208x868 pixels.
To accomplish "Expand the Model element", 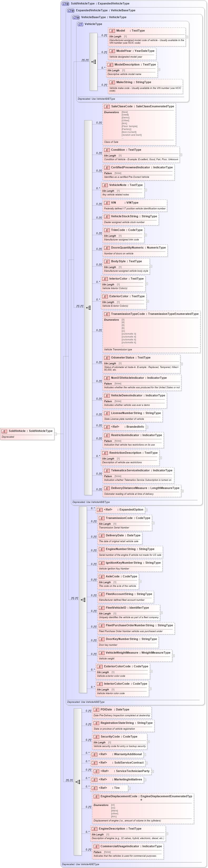I will 187,37.
